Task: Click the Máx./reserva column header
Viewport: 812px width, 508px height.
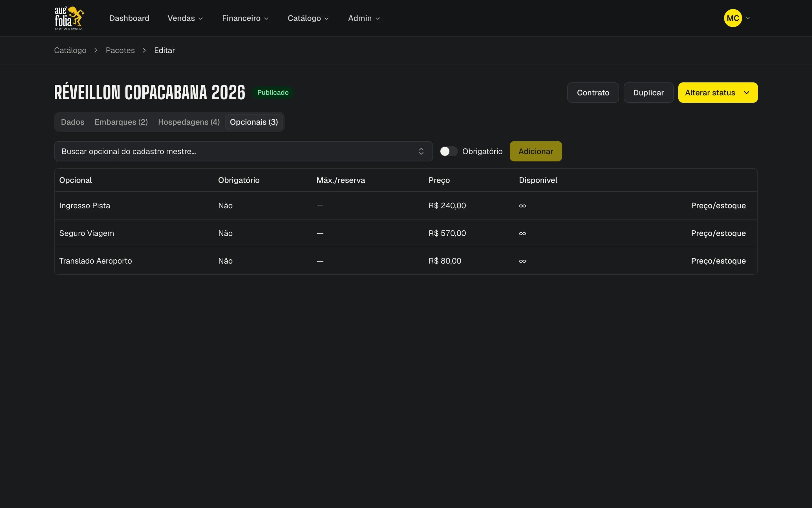Action: click(x=341, y=180)
